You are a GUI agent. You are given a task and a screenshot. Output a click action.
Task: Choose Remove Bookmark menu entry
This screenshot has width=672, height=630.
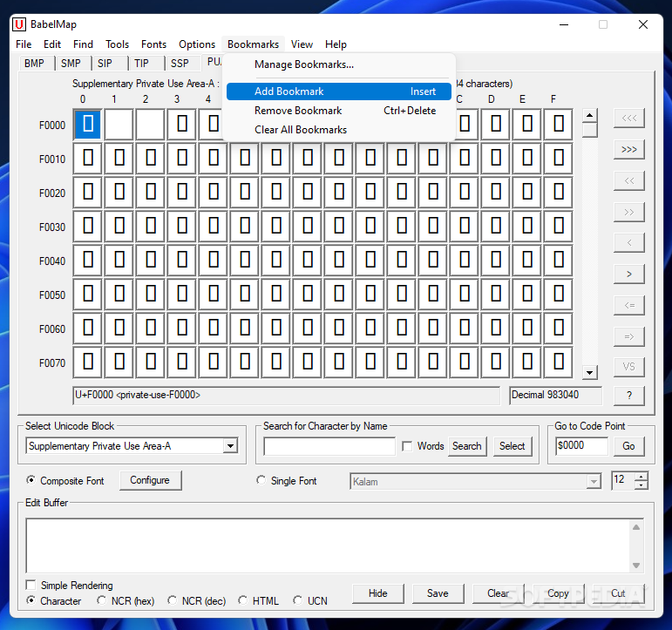click(338, 111)
